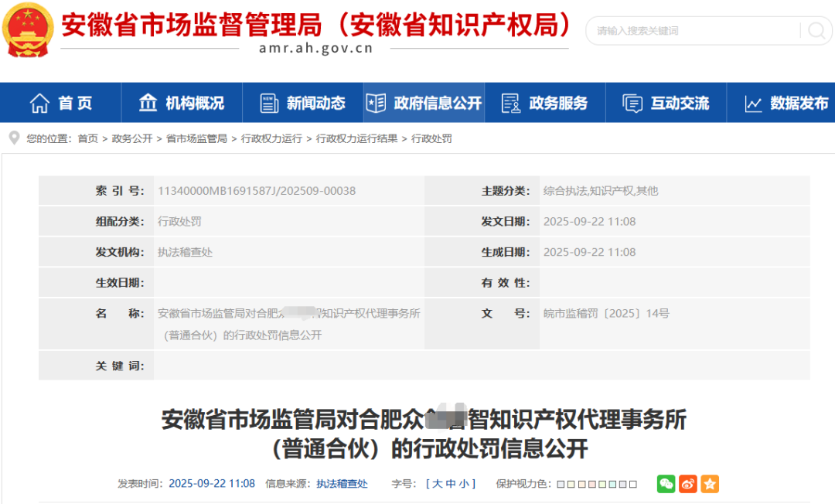Share article via WeChat icon
This screenshot has height=504, width=835.
tap(666, 484)
